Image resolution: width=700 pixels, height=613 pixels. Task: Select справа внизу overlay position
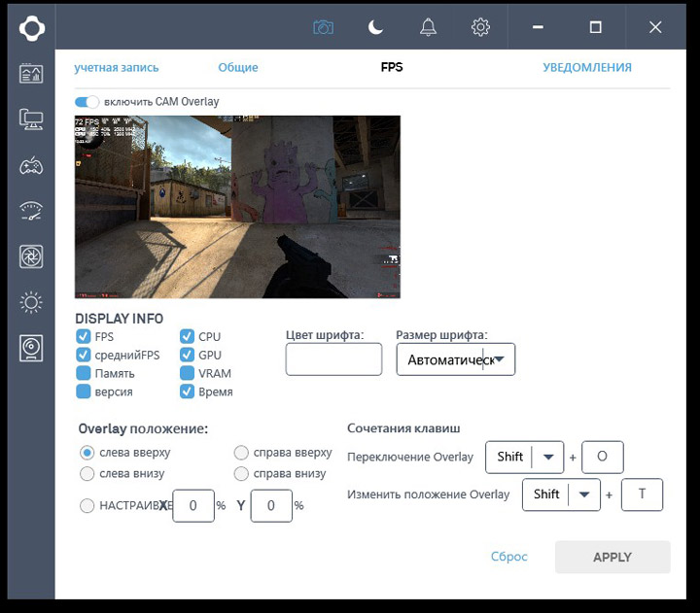[241, 473]
